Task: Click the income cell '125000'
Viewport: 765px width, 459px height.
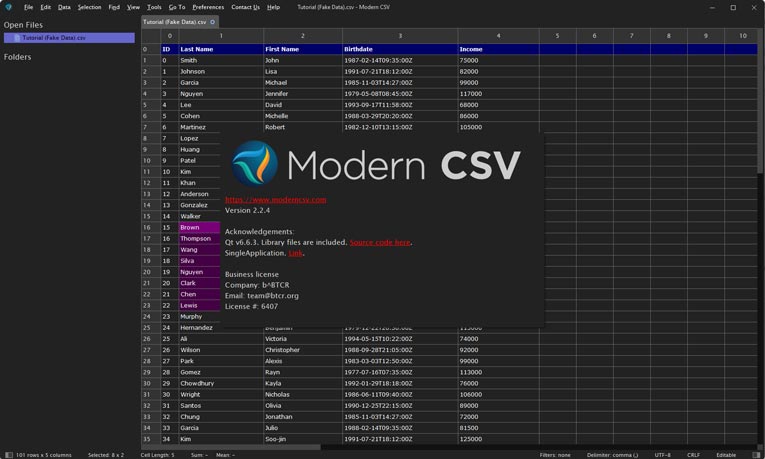Action: coord(498,439)
